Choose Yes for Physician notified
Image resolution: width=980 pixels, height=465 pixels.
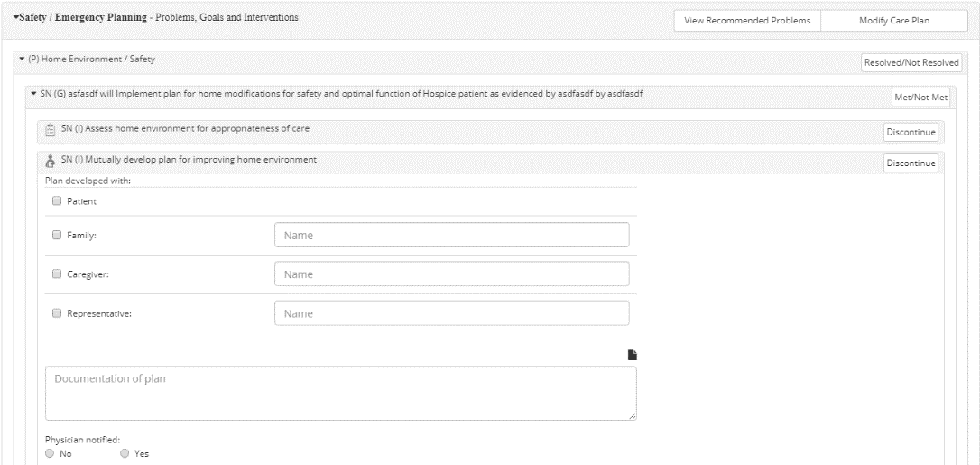pos(125,454)
